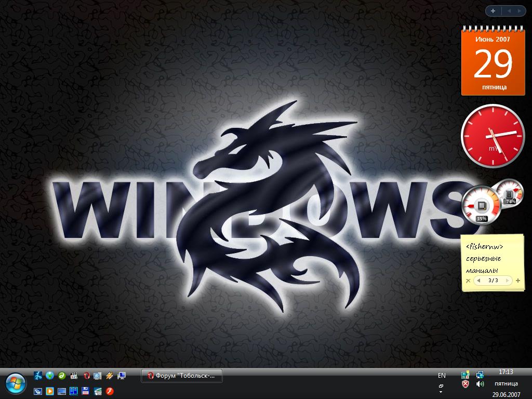Open the network connection tray icon

[480, 375]
